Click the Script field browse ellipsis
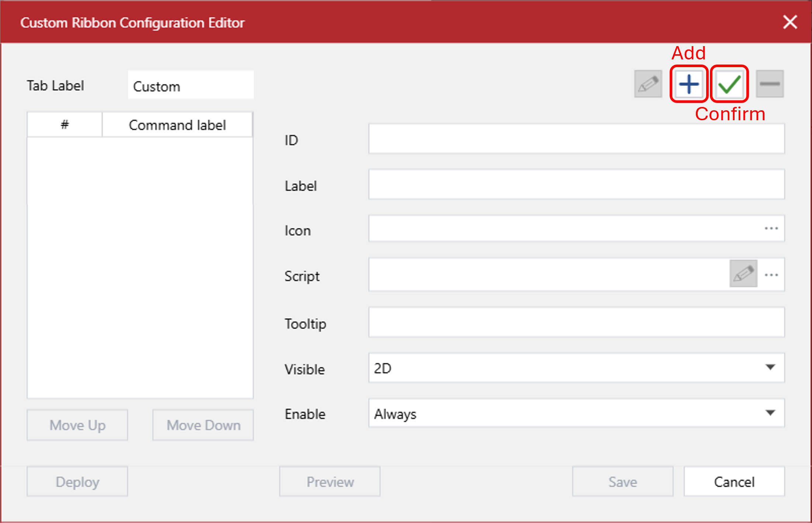This screenshot has width=812, height=523. [771, 275]
